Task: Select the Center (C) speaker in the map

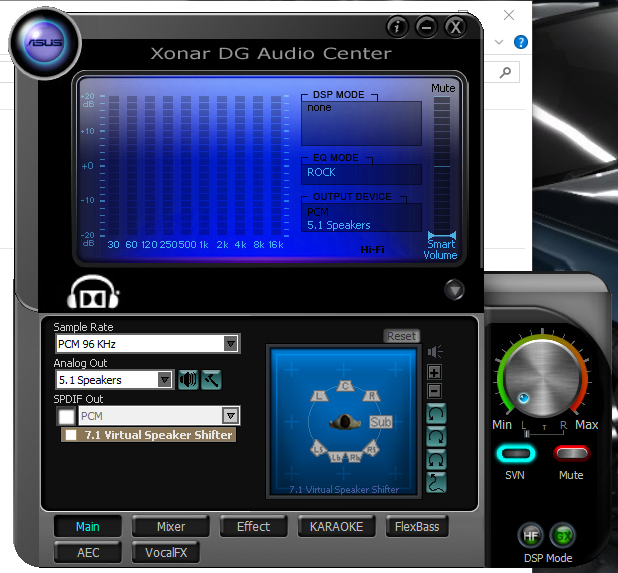Action: coord(345,386)
